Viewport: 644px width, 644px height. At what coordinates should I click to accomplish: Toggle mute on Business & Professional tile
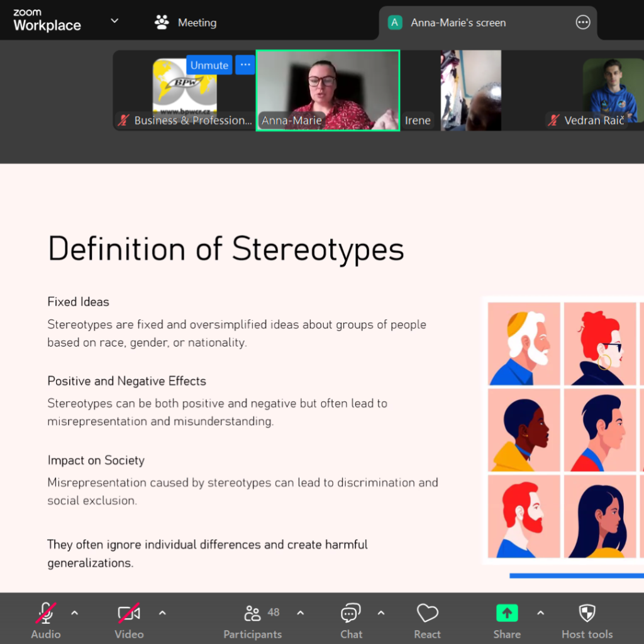[209, 65]
